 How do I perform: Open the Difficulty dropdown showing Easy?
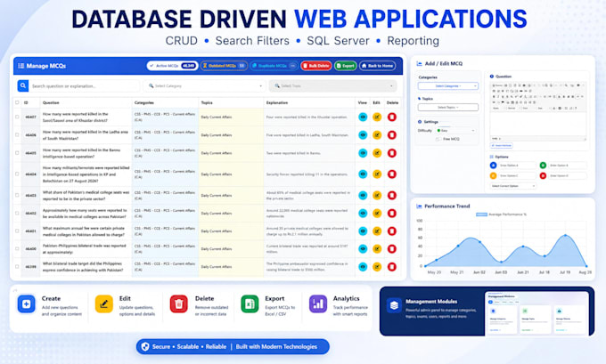[x=455, y=131]
